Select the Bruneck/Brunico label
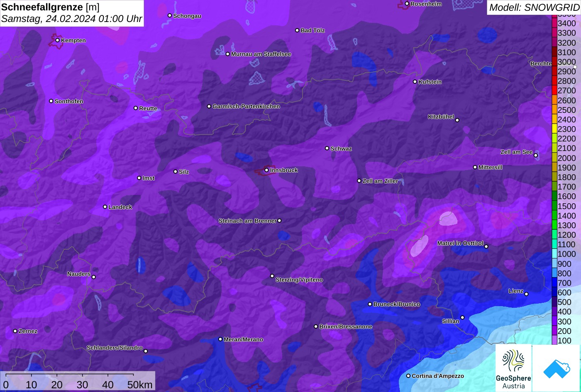The height and width of the screenshot is (392, 581). (397, 304)
